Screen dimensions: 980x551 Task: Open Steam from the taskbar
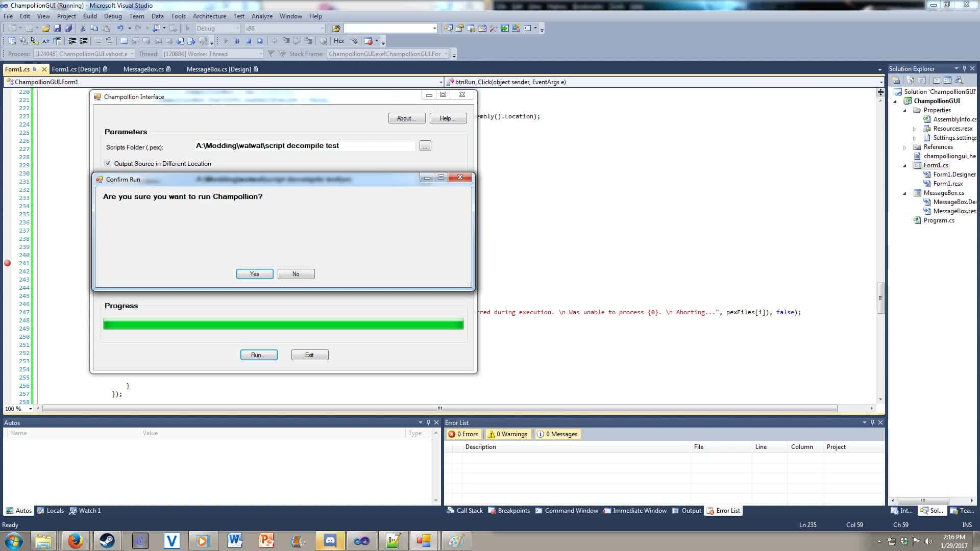coord(107,540)
